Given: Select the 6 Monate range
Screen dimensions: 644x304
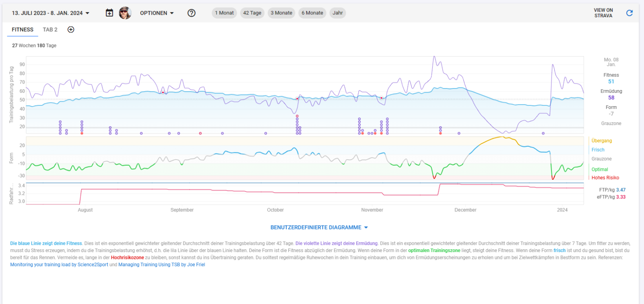Looking at the screenshot, I should 312,13.
